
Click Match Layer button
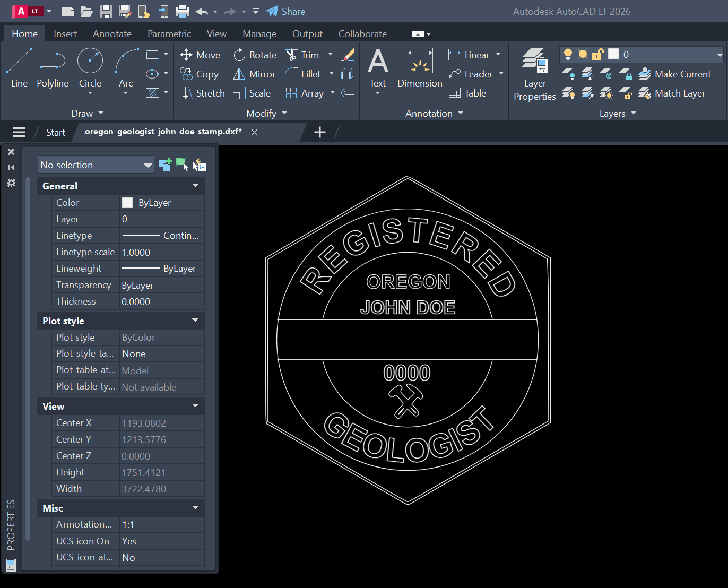point(672,93)
